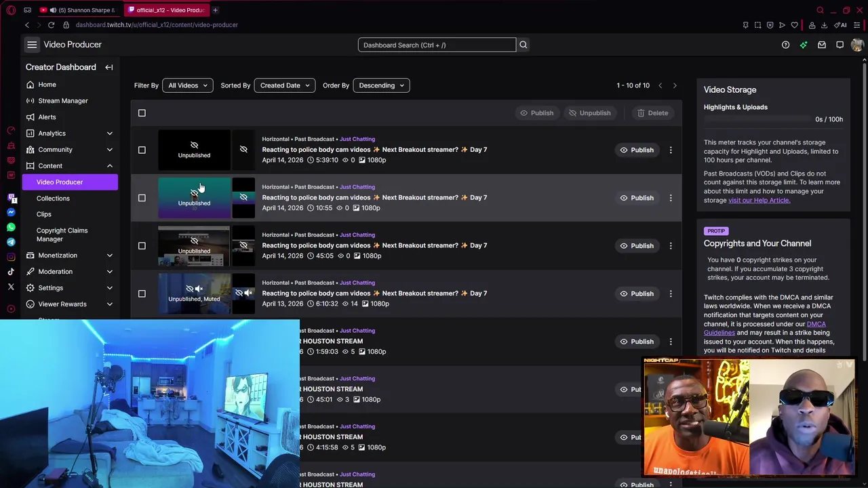Open options menu for the 10:55 video
This screenshot has height=488, width=868.
click(x=671, y=198)
